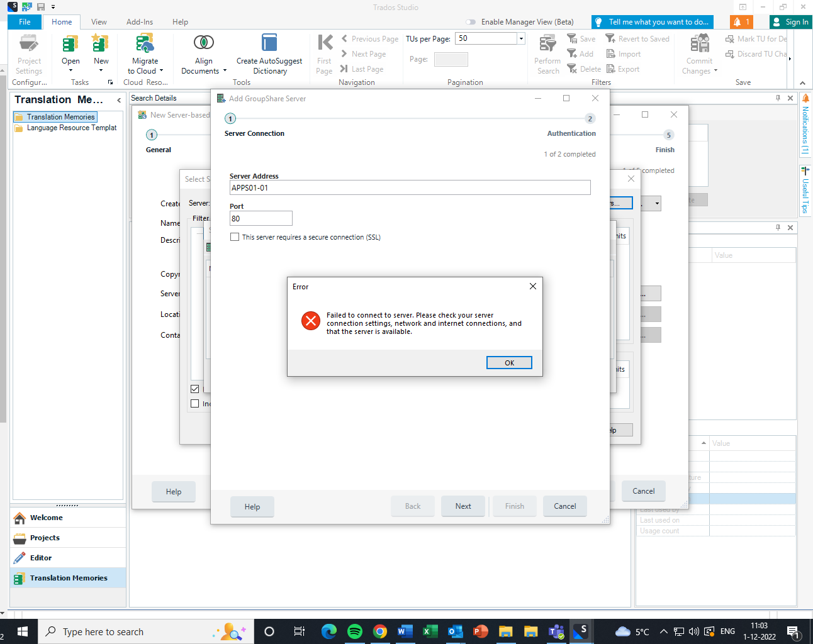
Task: Expand Align Documents dropdown arrow
Action: (x=225, y=71)
